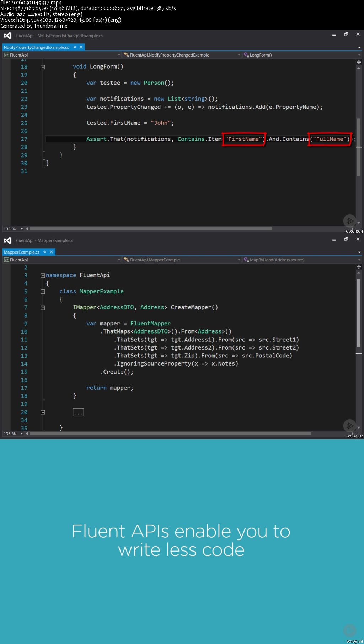Image resolution: width=364 pixels, height=644 pixels.
Task: Pin the NotifyPropertyChangedExample.cs tab
Action: pos(74,47)
